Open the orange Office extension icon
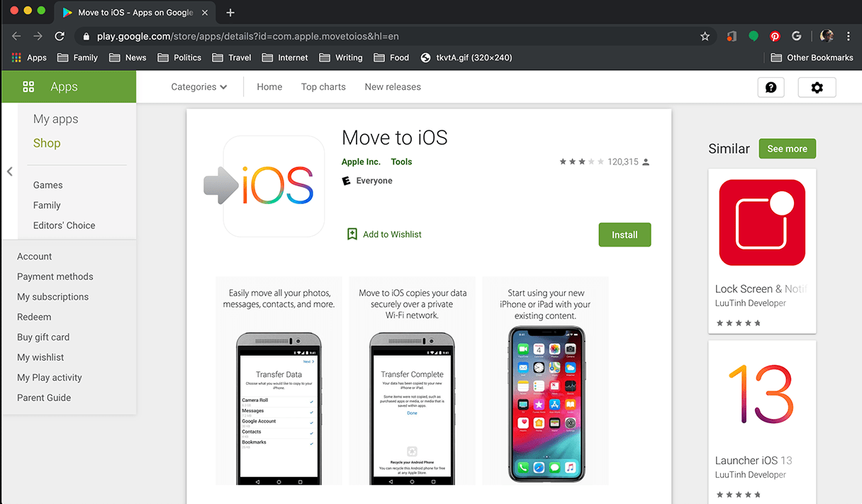The width and height of the screenshot is (862, 504). click(732, 36)
